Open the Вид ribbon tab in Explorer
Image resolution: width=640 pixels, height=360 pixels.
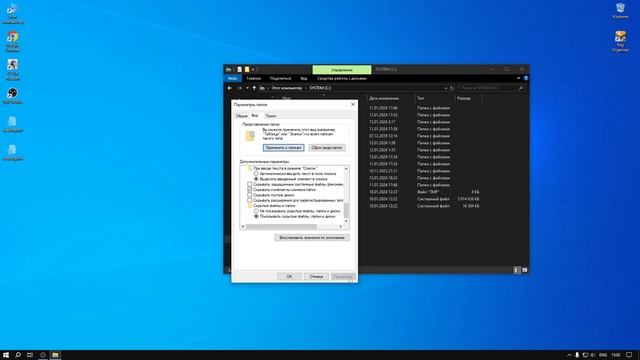[304, 78]
